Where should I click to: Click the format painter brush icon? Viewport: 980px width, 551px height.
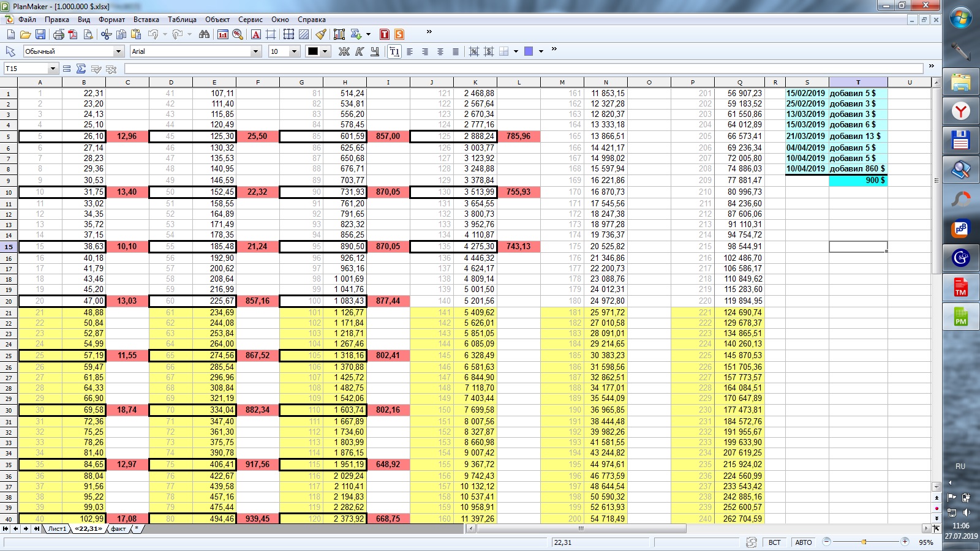click(x=321, y=34)
